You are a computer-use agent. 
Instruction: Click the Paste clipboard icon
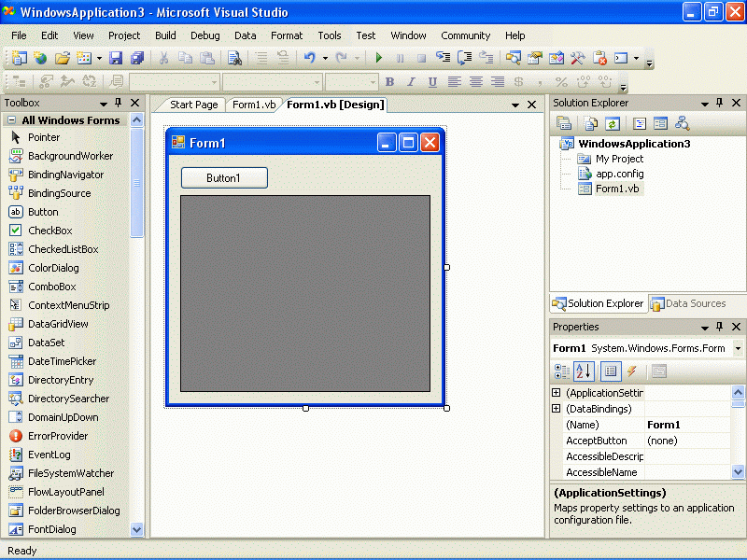tap(206, 58)
